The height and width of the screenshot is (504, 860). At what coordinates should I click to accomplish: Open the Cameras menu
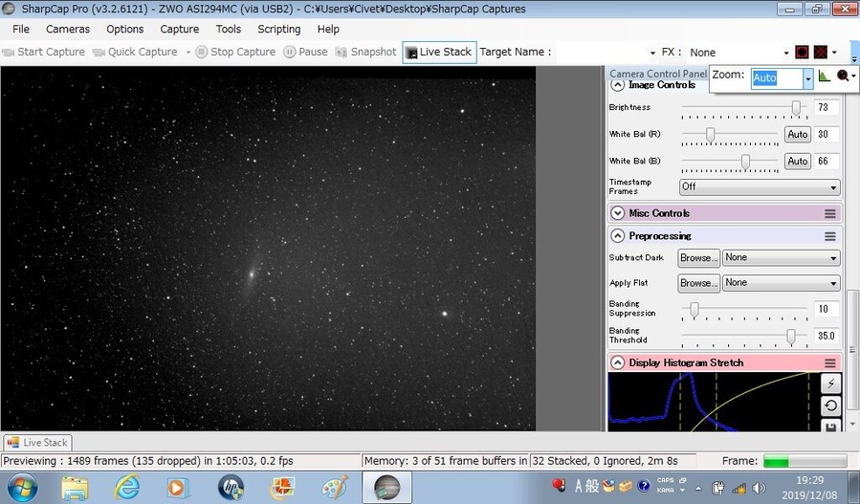[68, 29]
